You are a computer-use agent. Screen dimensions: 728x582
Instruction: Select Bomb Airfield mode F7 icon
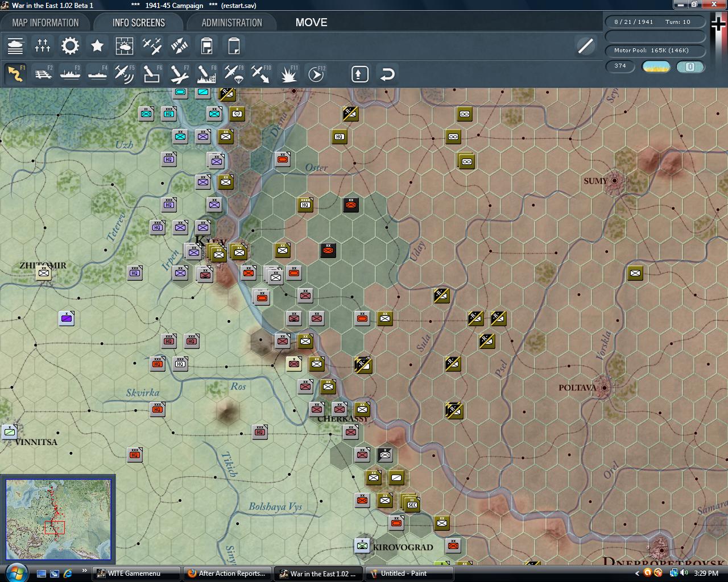coord(179,74)
